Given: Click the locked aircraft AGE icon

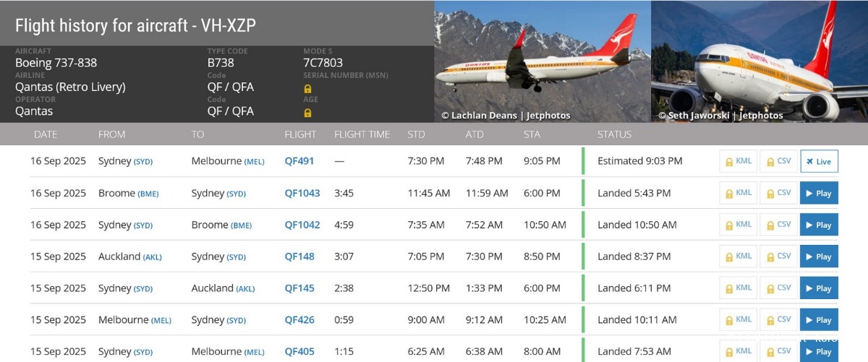Looking at the screenshot, I should tap(308, 113).
